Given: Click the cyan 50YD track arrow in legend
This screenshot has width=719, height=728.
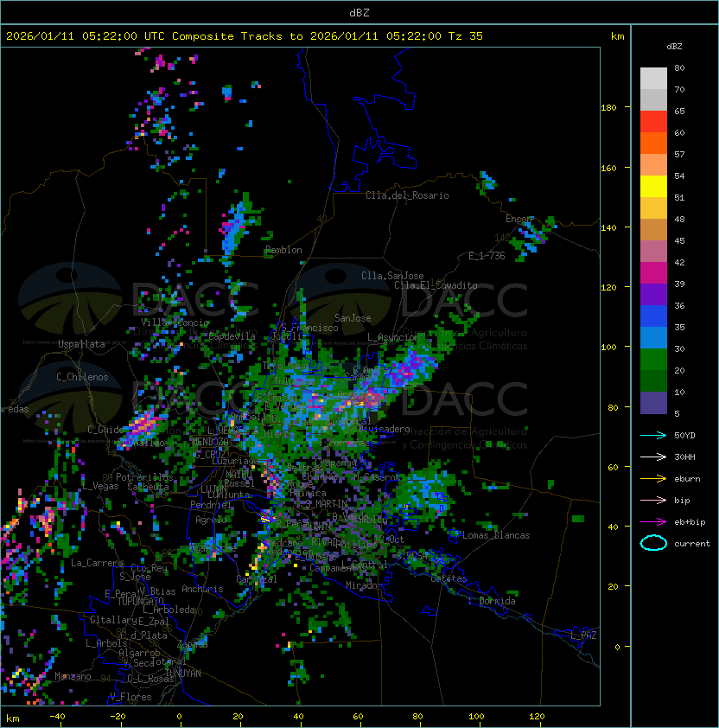Looking at the screenshot, I should 653,435.
